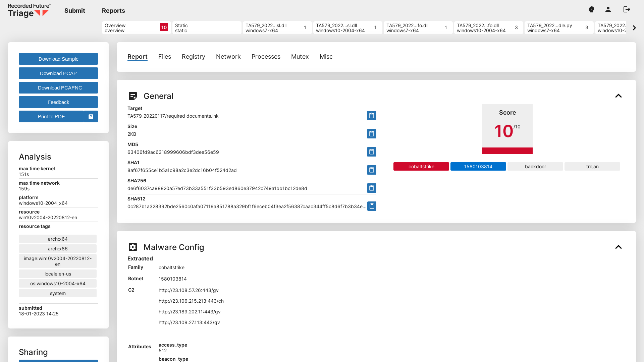Viewport: 644px width, 362px height.
Task: Click C2 URL http://23.106.215.213:443/ch
Action: 191,301
